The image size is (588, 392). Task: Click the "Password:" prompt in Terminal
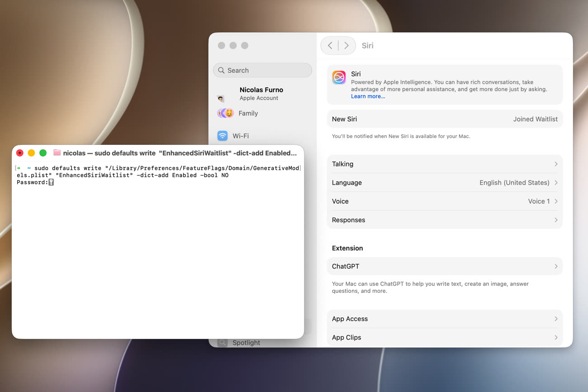[x=32, y=182]
